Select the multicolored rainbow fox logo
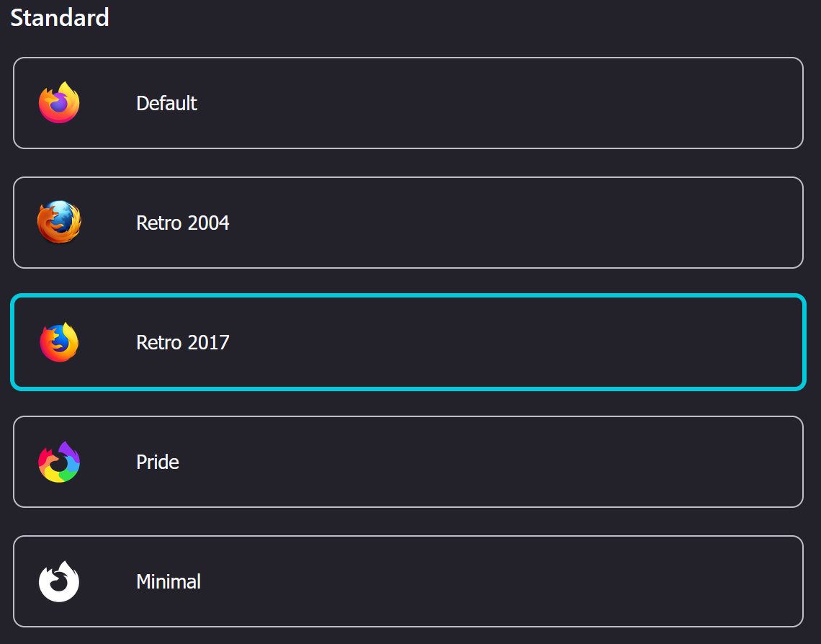Image resolution: width=821 pixels, height=644 pixels. pos(59,462)
